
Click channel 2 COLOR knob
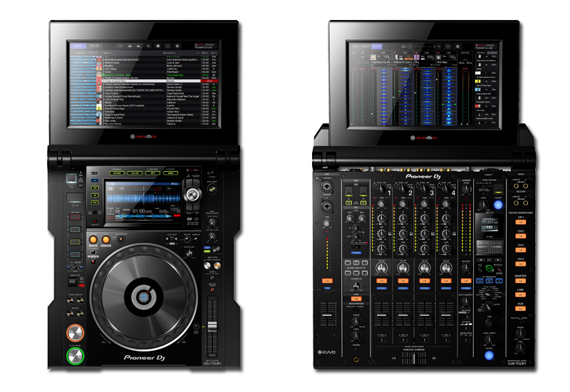coord(403,268)
